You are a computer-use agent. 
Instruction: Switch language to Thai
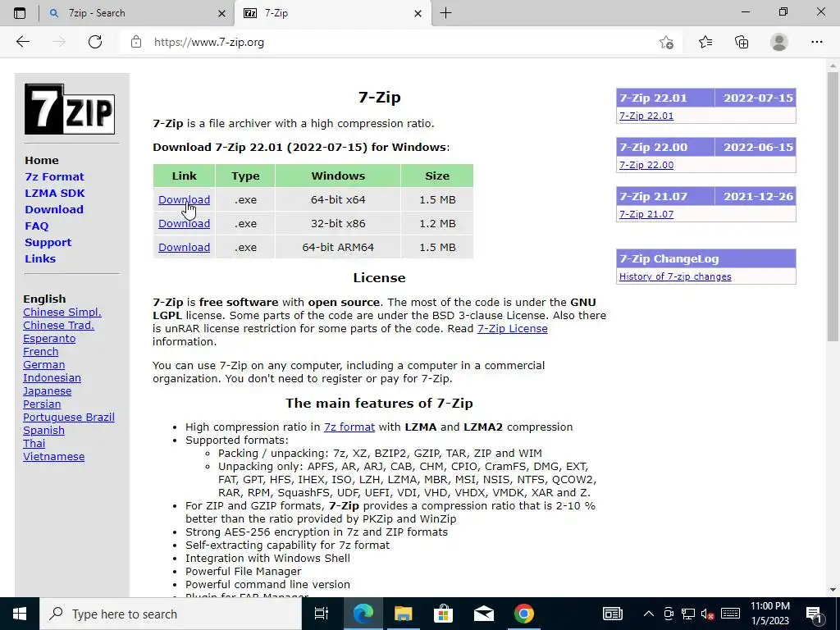pyautogui.click(x=34, y=444)
